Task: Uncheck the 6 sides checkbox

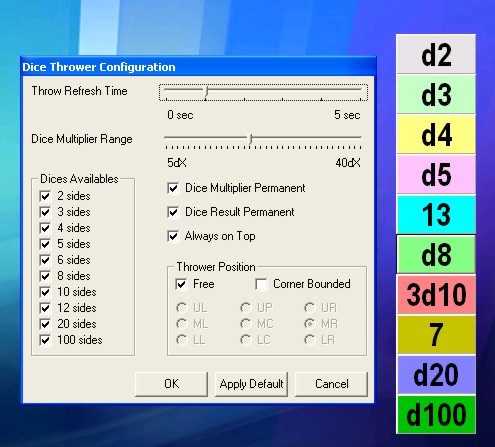Action: click(x=45, y=260)
